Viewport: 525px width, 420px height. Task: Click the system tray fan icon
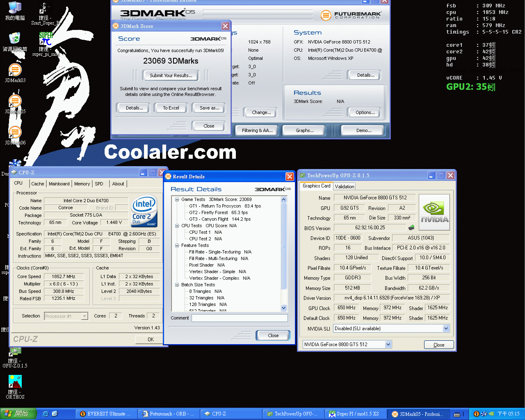click(x=484, y=414)
